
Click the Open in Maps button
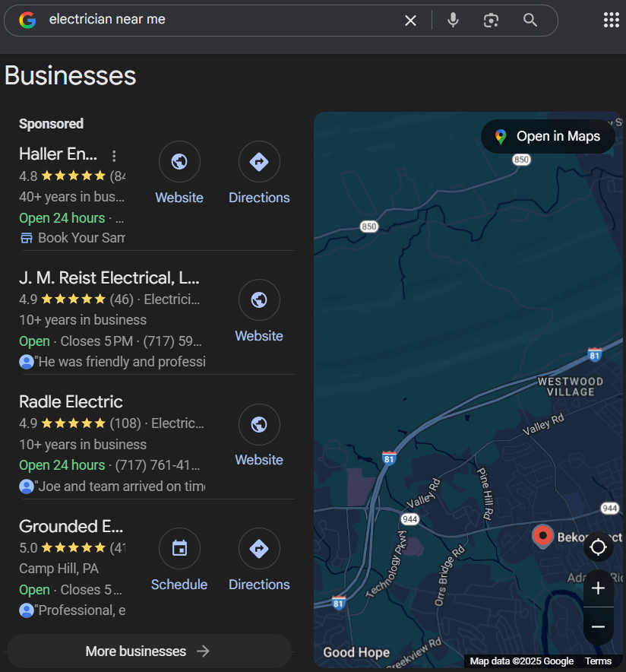548,136
